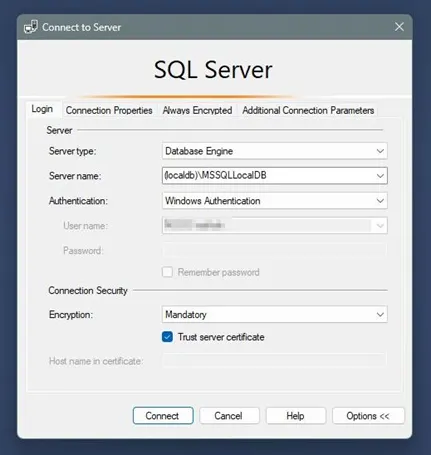
Task: Click the User name dropdown arrow
Action: 380,226
